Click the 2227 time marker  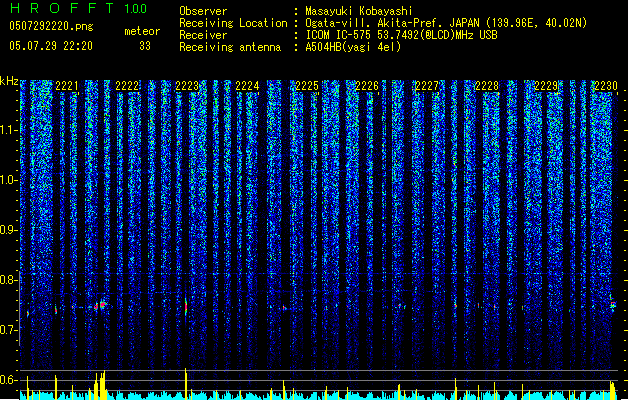pyautogui.click(x=427, y=86)
